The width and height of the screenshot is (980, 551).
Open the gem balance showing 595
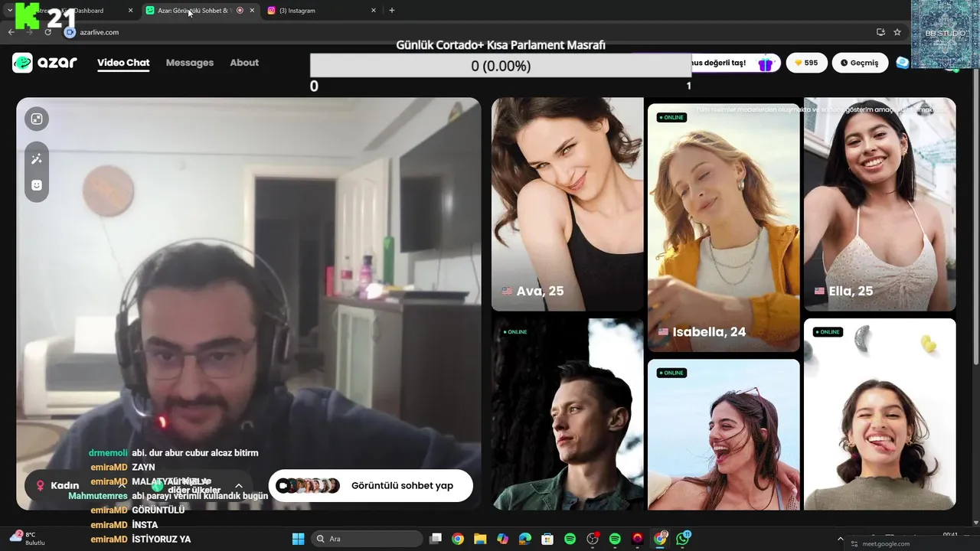(806, 63)
